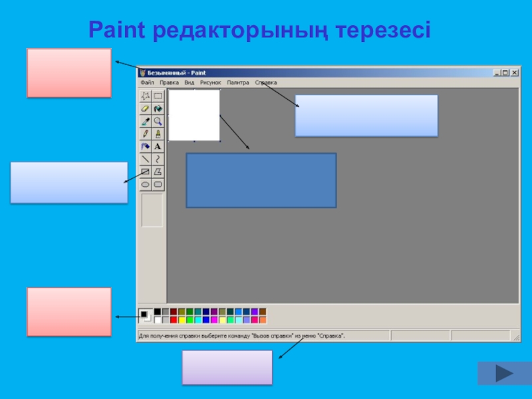
Task: Pick the magenta palette swatch
Action: click(x=214, y=320)
